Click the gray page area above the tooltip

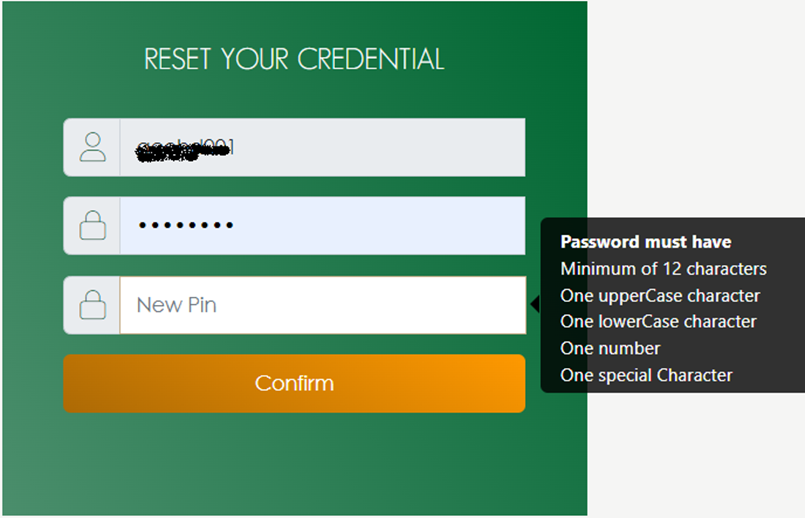point(696,108)
